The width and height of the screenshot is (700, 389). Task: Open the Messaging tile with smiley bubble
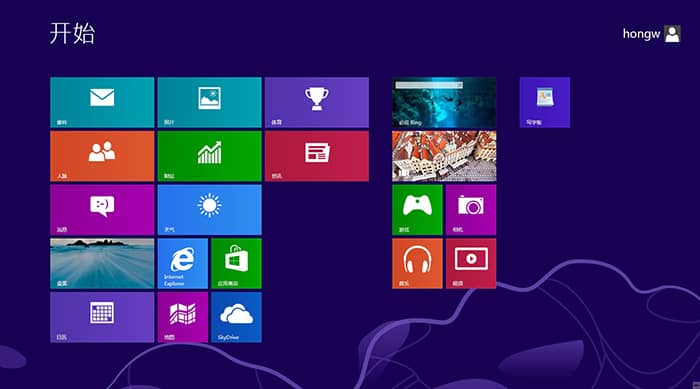coord(102,209)
